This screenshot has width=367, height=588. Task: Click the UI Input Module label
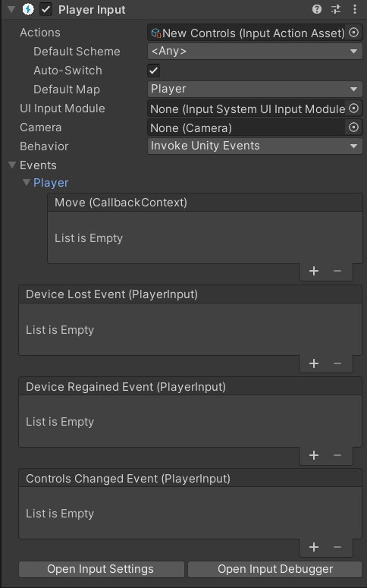62,108
